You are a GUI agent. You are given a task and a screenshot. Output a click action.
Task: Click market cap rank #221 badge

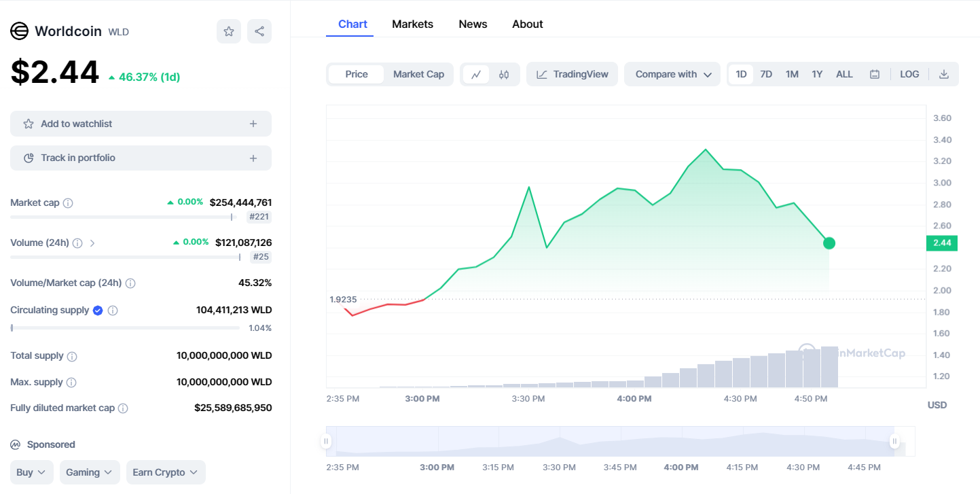[259, 217]
